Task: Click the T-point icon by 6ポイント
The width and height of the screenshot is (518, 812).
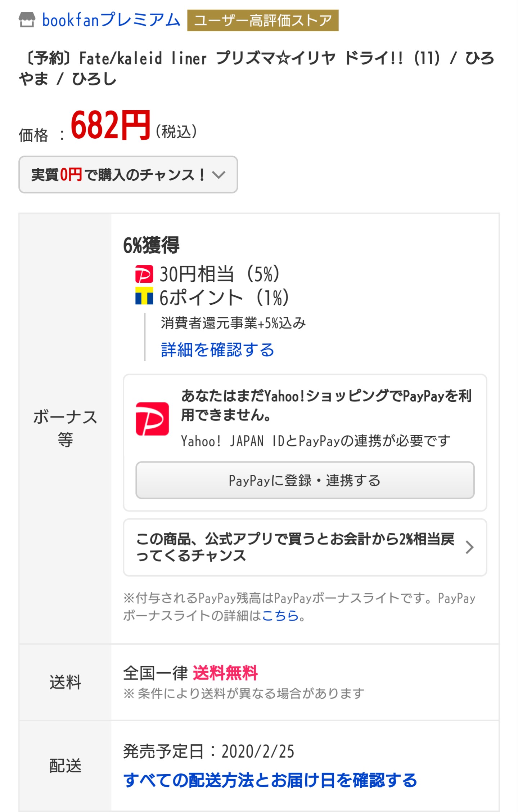Action: [x=144, y=296]
